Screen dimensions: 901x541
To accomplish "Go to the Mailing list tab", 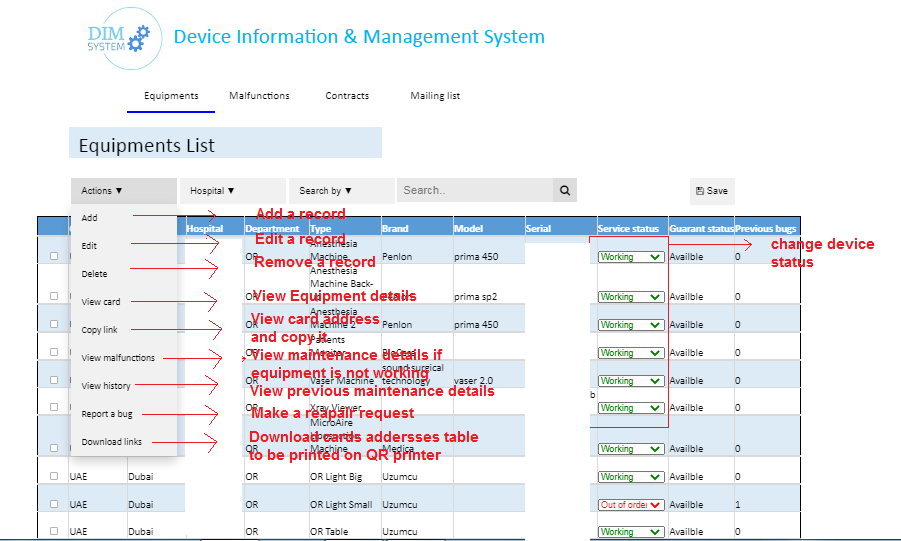I will coord(435,96).
